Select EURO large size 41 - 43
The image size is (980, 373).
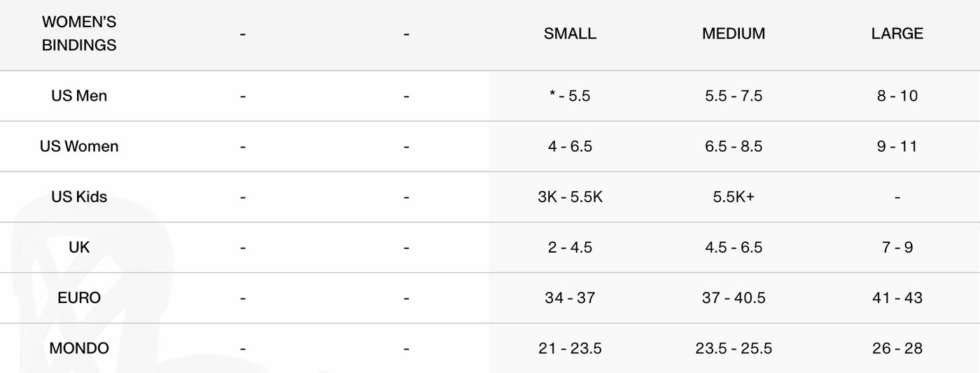point(897,297)
